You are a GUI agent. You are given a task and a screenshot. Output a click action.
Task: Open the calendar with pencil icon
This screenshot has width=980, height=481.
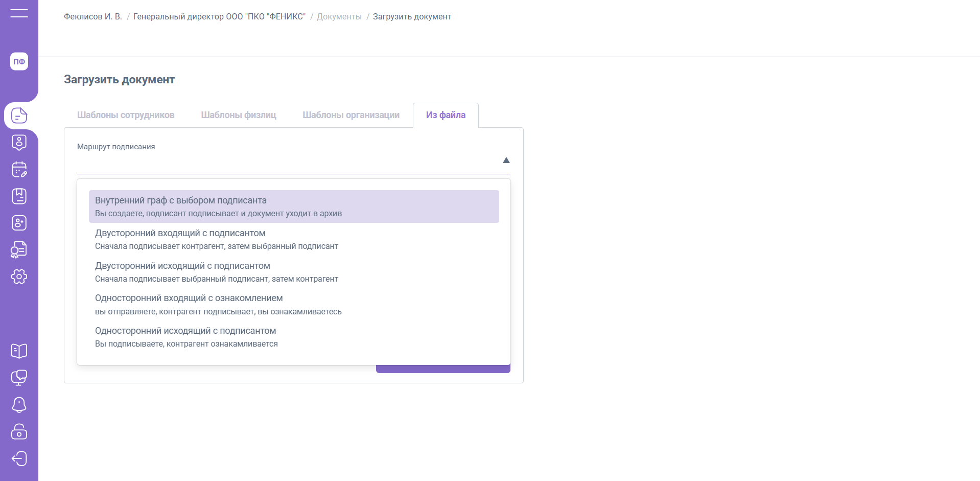pyautogui.click(x=19, y=169)
